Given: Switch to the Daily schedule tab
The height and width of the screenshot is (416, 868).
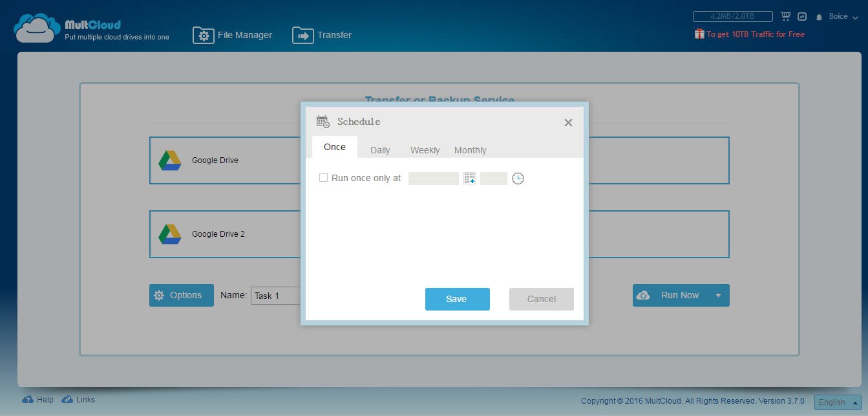Looking at the screenshot, I should [380, 150].
